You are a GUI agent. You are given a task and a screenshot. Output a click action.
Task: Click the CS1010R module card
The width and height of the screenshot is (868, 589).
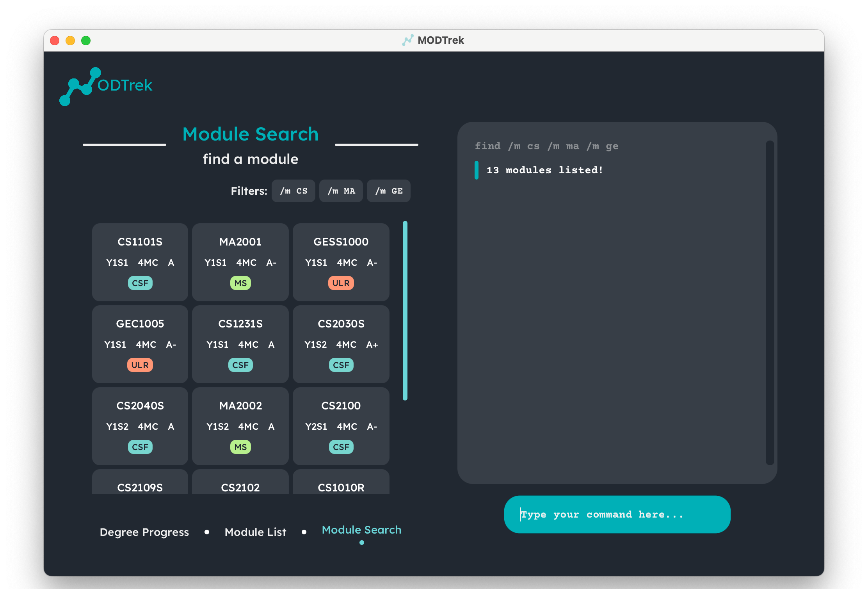tap(341, 482)
